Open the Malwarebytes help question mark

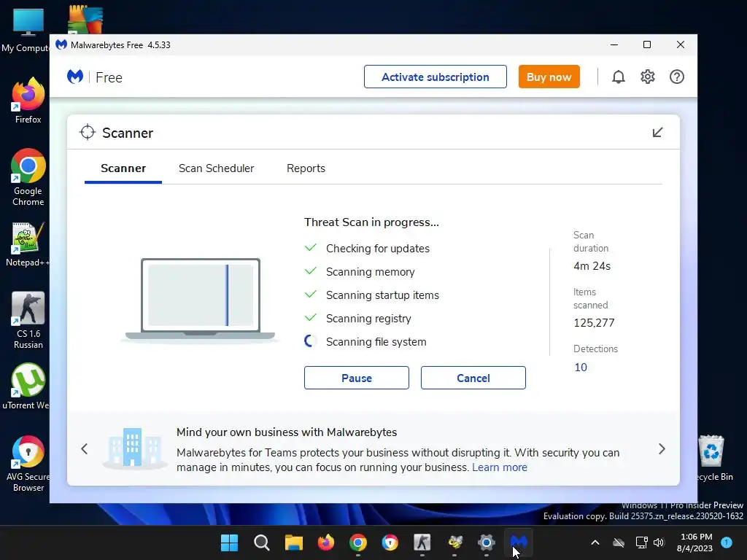pos(676,77)
